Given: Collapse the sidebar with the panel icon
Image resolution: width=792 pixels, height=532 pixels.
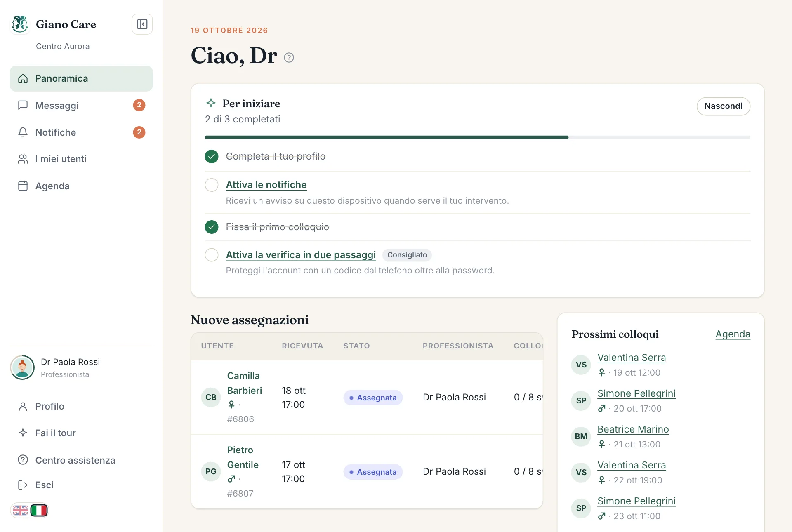Looking at the screenshot, I should [142, 24].
